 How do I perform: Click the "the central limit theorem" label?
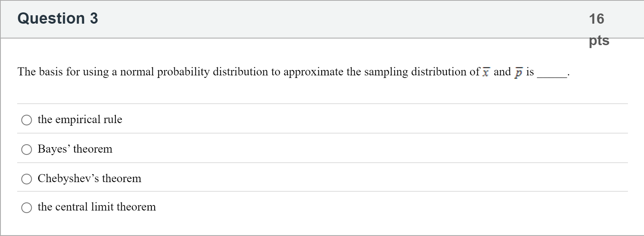click(97, 207)
